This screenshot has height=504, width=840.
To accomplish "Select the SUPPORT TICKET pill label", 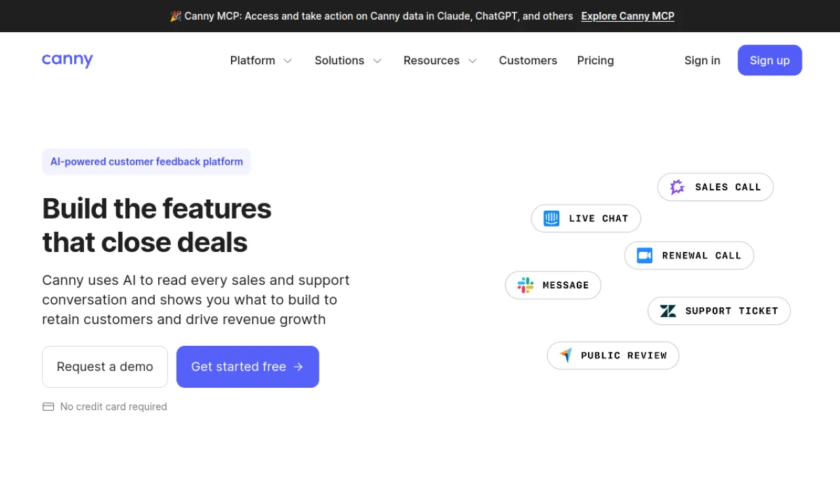I will coord(732,311).
